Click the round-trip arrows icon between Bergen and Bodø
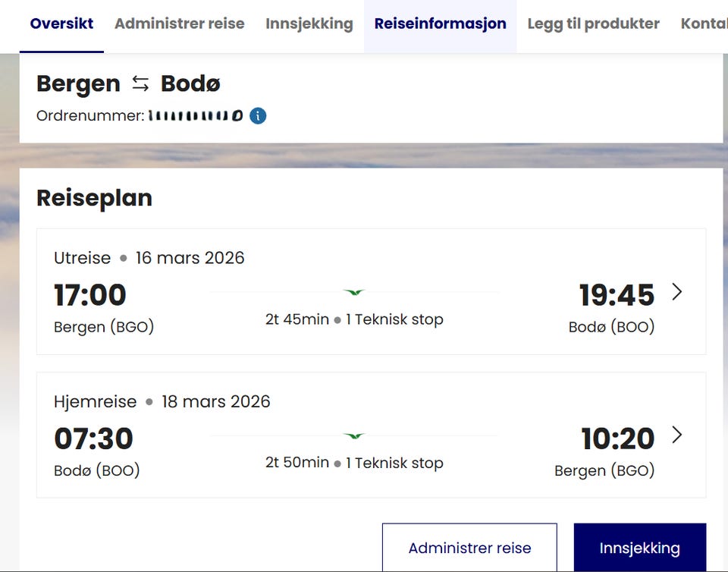The width and height of the screenshot is (728, 572). [140, 83]
